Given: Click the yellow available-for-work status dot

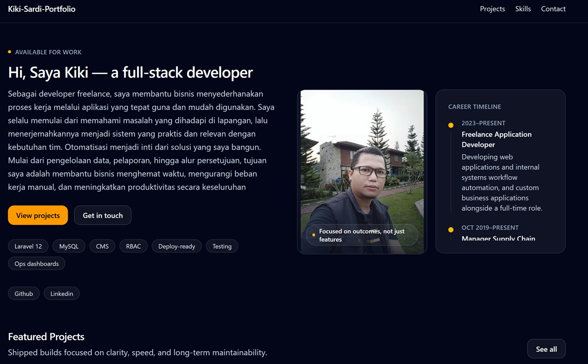Looking at the screenshot, I should [x=9, y=52].
